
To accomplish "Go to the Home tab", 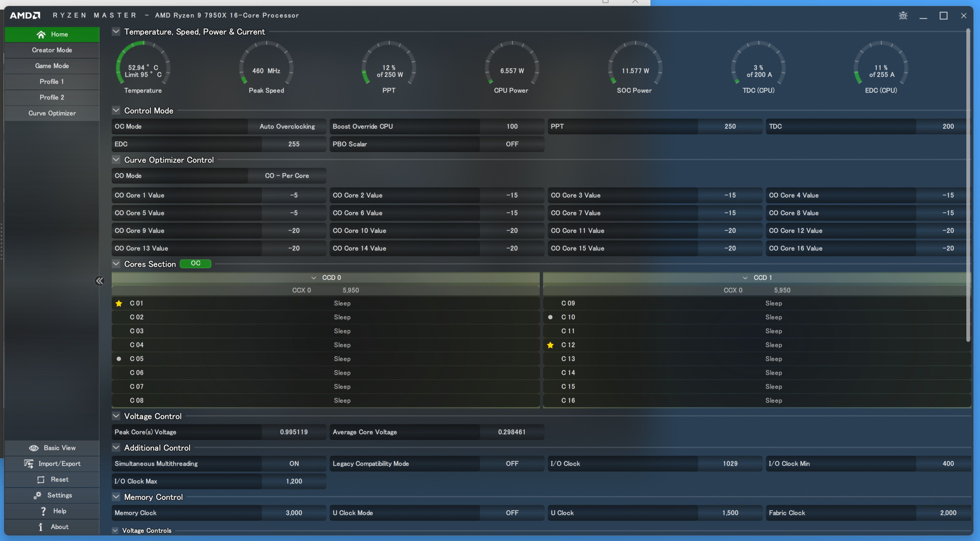I will (x=52, y=34).
